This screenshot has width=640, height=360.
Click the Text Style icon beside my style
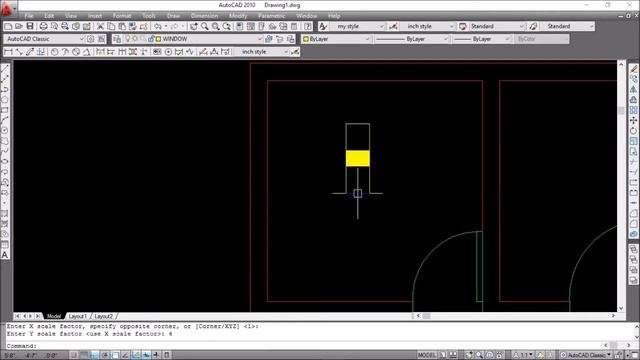pyautogui.click(x=323, y=27)
